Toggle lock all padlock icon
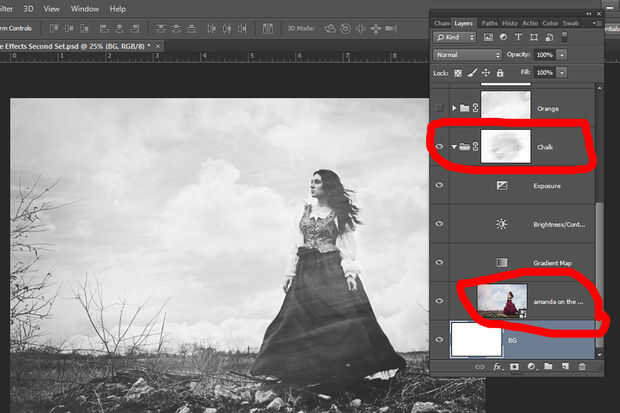This screenshot has width=620, height=413. [500, 73]
